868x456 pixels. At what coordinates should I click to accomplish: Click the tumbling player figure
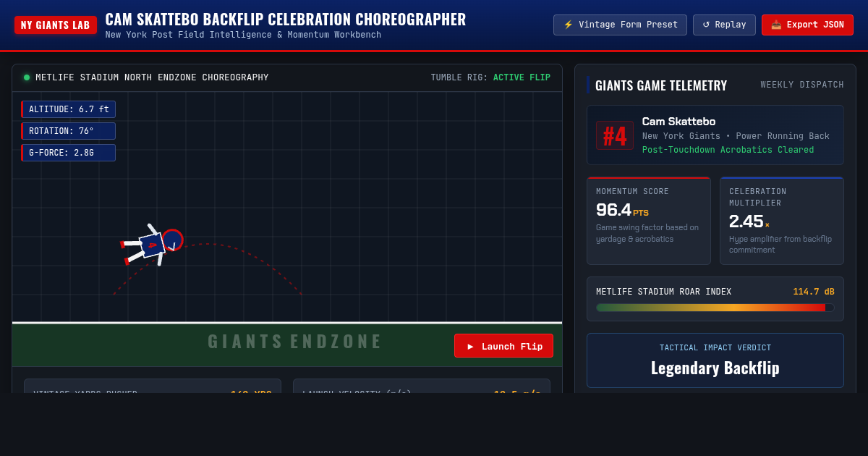coord(151,245)
